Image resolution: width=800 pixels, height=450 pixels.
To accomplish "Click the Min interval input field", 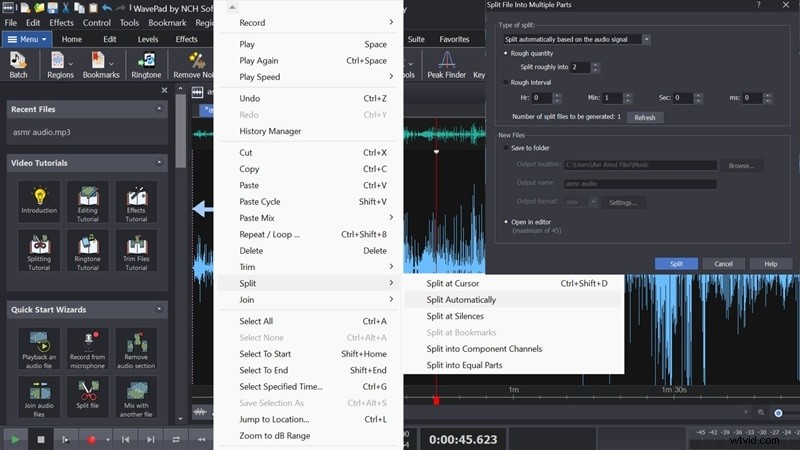I will [613, 97].
